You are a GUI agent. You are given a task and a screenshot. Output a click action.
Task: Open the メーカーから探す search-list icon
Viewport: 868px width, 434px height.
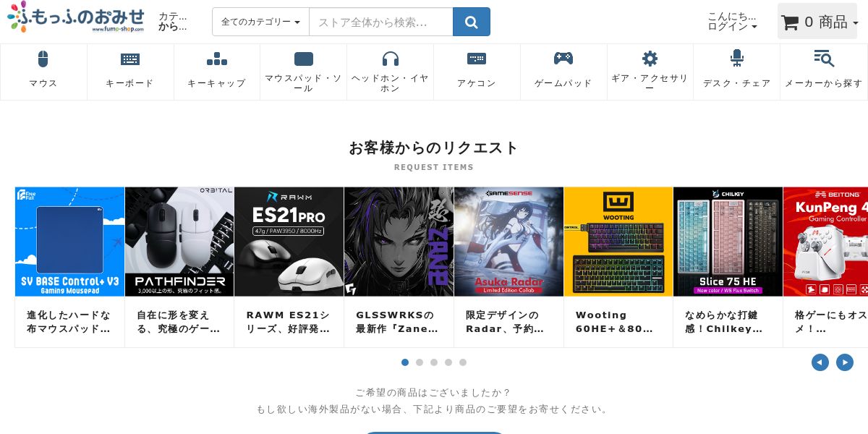[x=824, y=59]
